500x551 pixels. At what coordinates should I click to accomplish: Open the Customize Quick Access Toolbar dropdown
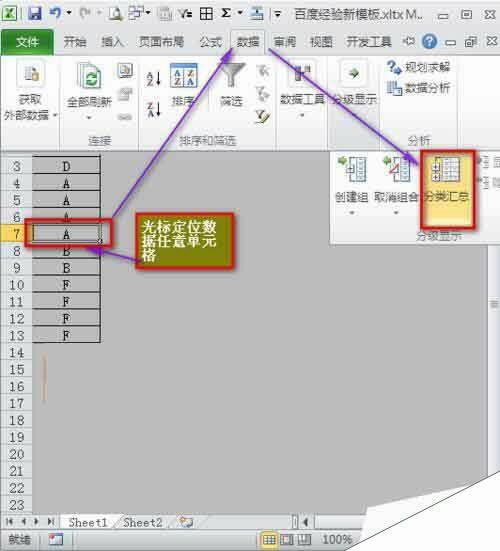[x=278, y=14]
